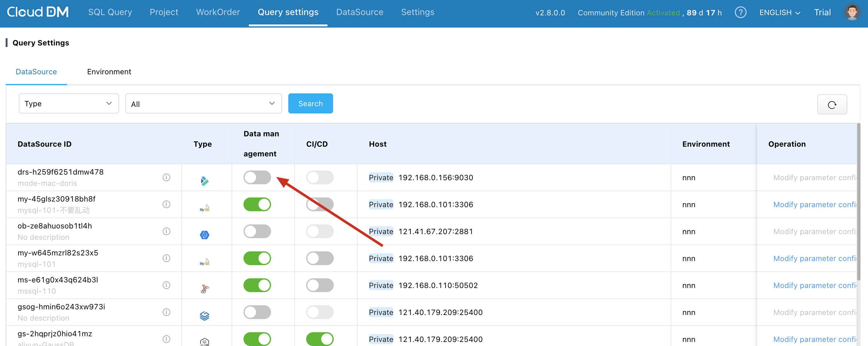Switch to the Environment tab
The width and height of the screenshot is (868, 346).
point(109,71)
